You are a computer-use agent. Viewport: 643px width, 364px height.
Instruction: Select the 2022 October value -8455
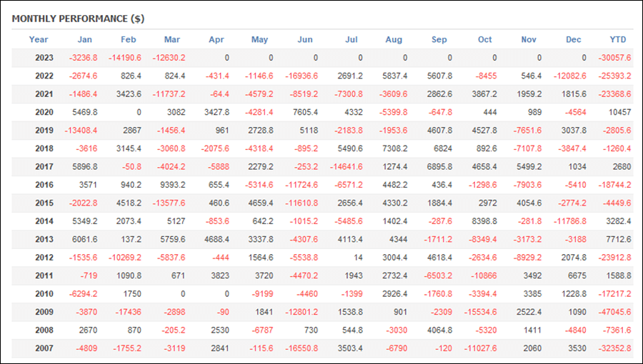pos(487,76)
